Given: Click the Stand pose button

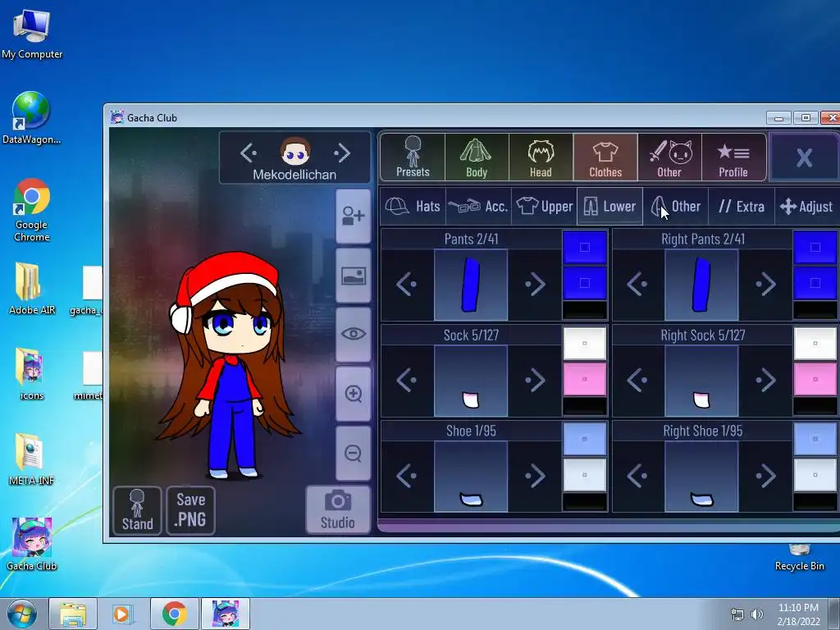Looking at the screenshot, I should click(137, 510).
